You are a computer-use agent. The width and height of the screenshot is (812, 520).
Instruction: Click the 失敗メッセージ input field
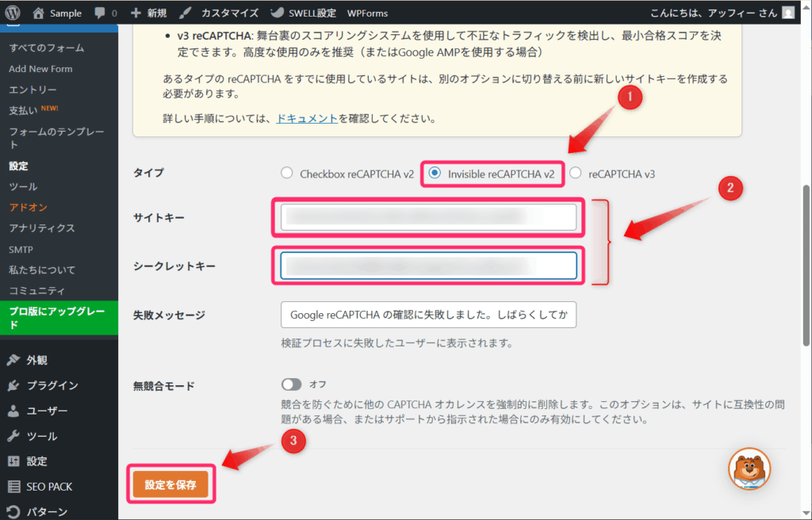click(x=428, y=315)
